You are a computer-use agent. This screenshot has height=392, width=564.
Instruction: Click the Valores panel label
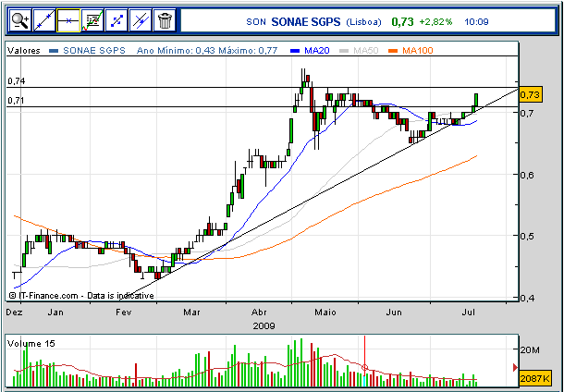[24, 50]
